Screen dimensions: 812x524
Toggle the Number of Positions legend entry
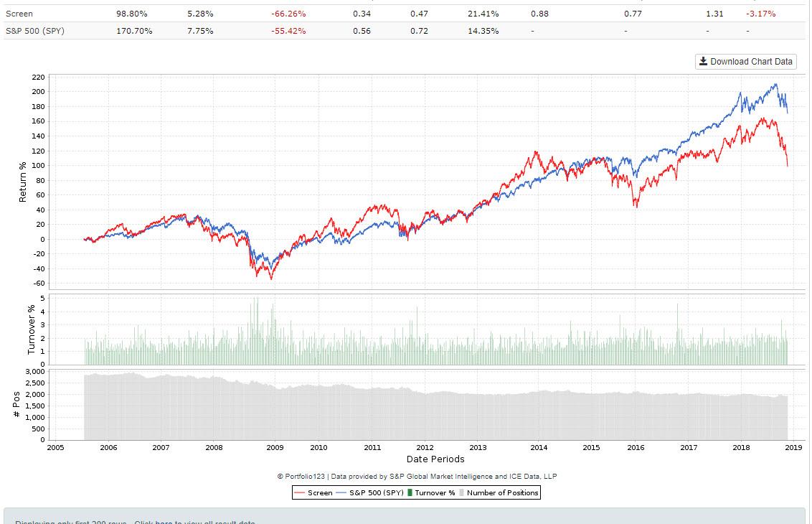tap(499, 493)
